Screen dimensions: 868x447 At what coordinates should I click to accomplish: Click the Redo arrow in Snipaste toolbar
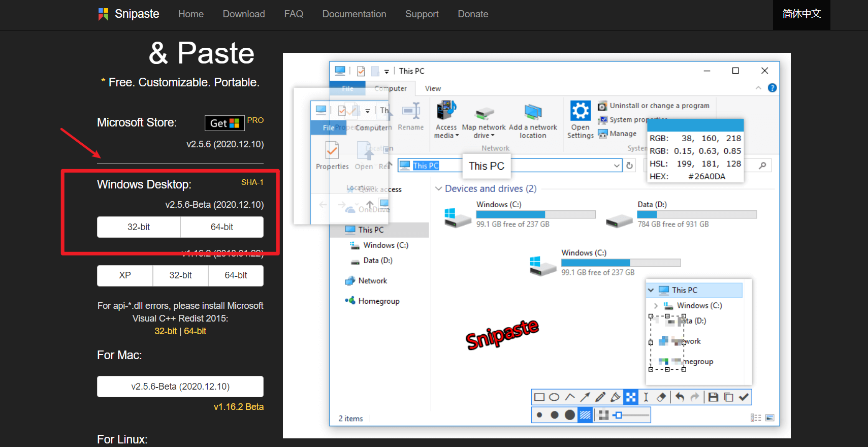tap(695, 397)
